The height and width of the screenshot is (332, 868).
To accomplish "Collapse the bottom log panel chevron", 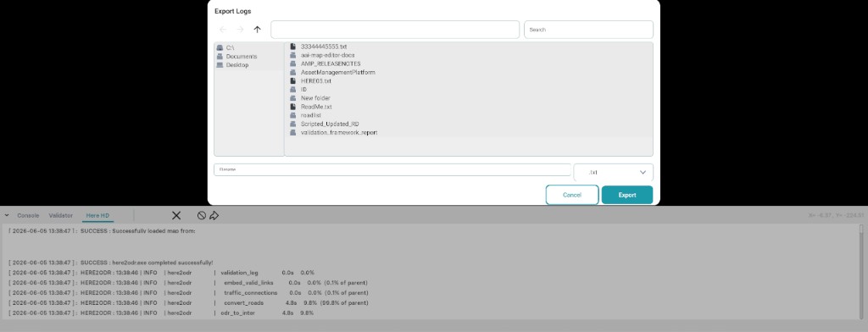I will 7,215.
